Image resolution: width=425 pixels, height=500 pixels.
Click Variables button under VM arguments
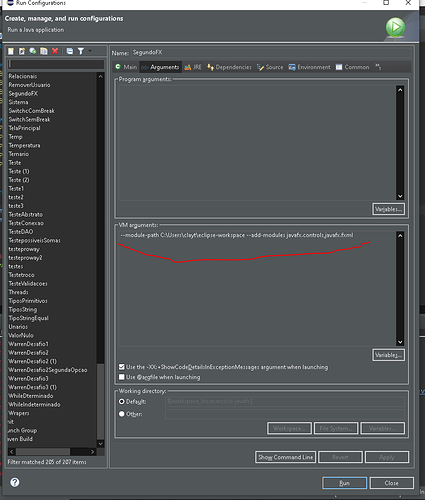[389, 355]
